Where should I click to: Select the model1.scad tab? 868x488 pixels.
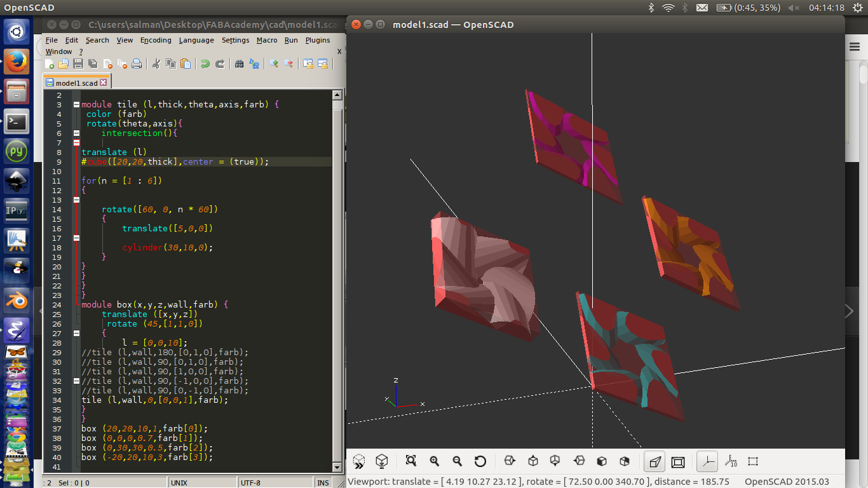coord(75,82)
